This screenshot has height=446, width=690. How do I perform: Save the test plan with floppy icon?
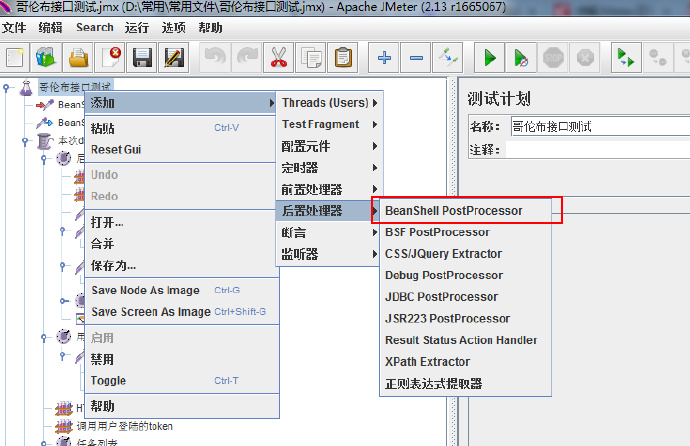tap(142, 58)
